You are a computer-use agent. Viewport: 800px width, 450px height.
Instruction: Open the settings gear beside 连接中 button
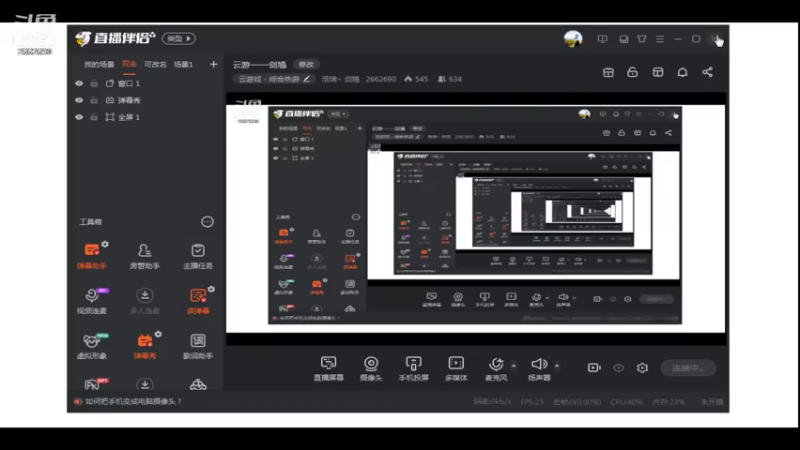(x=642, y=367)
